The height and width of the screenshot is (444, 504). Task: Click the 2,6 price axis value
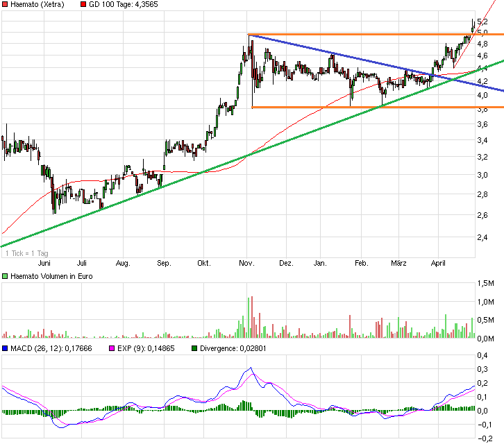(482, 215)
